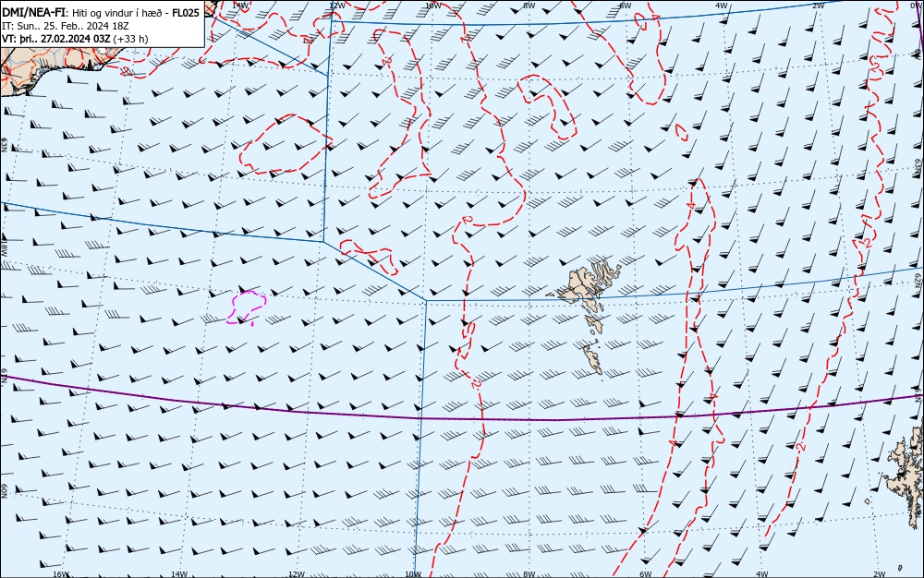The width and height of the screenshot is (924, 578).
Task: Click the 4W label on the top border
Action: click(722, 6)
